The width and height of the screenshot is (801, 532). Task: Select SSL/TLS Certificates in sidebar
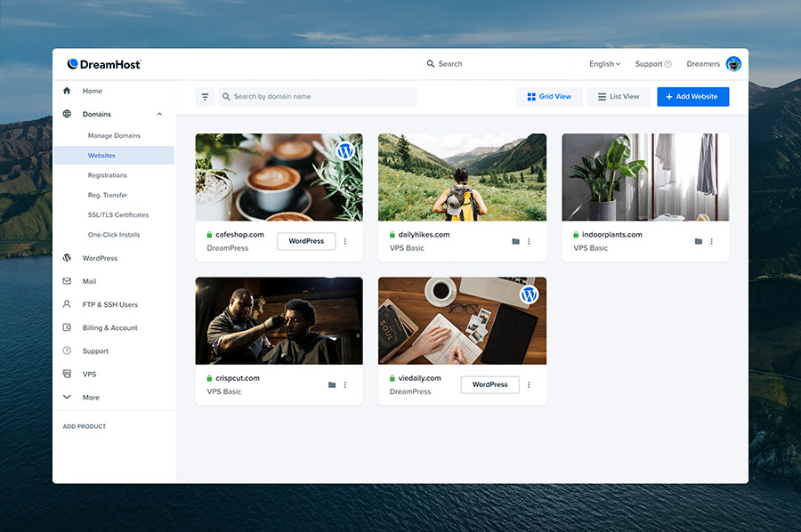coord(117,215)
